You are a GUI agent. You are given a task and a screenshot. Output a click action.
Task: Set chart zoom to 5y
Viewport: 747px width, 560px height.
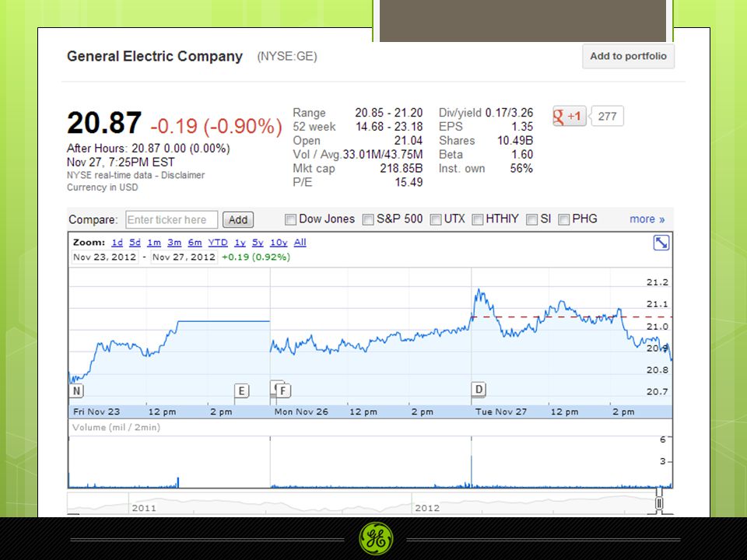tap(258, 243)
